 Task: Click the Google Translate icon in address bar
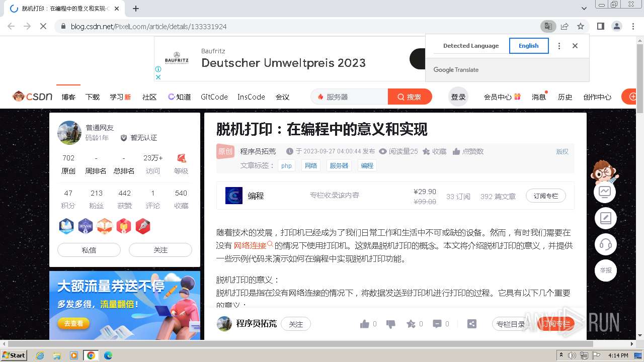point(548,26)
